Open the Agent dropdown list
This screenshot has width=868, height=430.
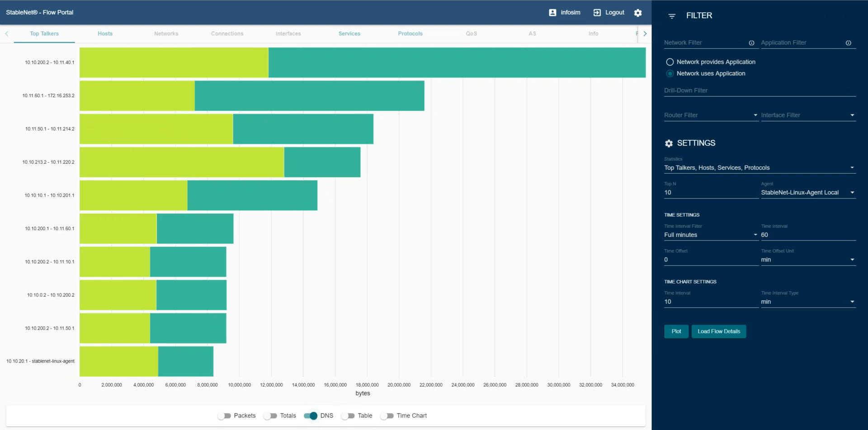(852, 193)
